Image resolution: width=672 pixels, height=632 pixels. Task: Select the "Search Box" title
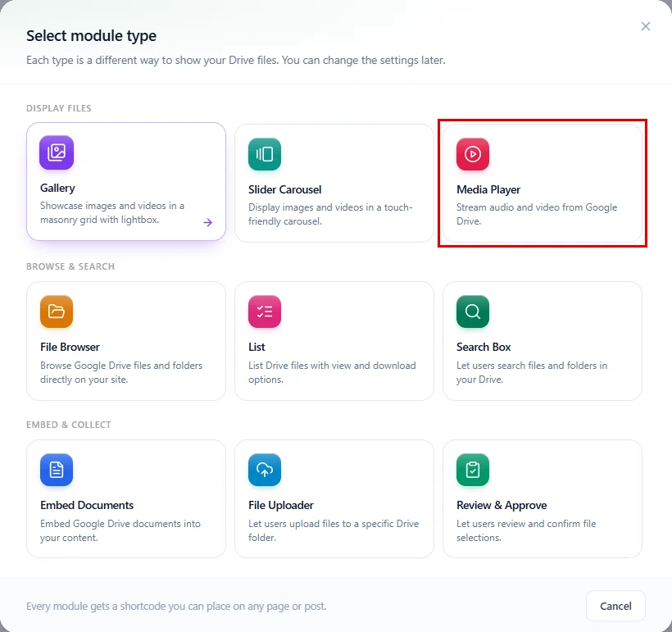click(484, 347)
